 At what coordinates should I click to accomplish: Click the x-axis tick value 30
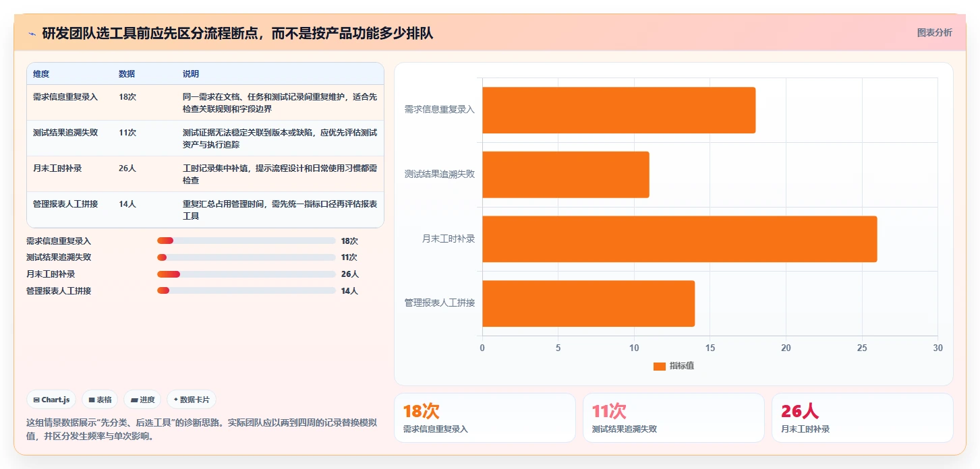[x=938, y=348]
